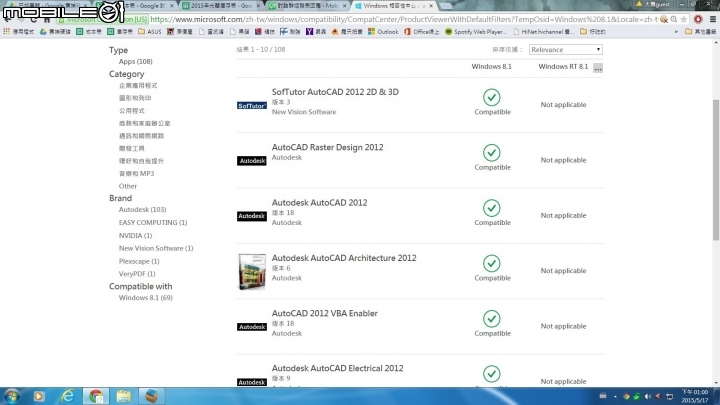Filter by brand New Vision Software (1)
The width and height of the screenshot is (720, 405).
[156, 248]
